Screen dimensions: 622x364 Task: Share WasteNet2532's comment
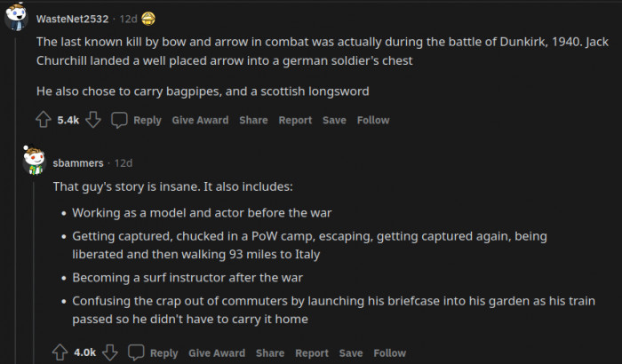(x=253, y=120)
